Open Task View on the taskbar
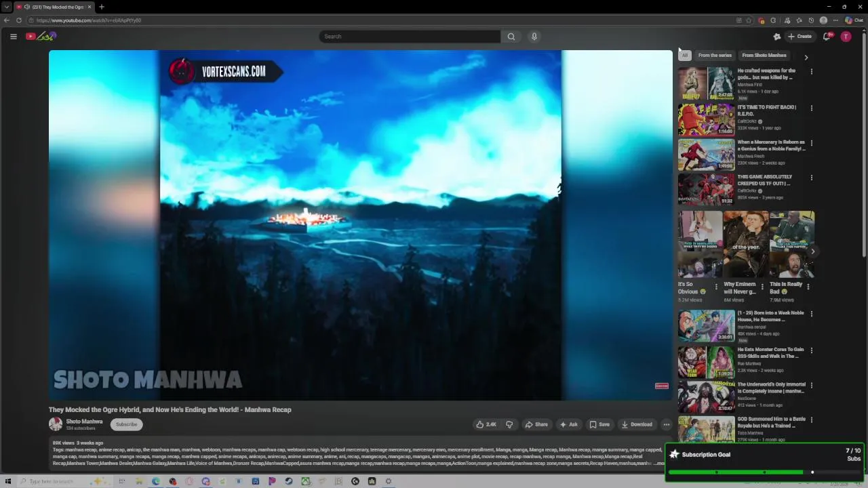Screen dimensions: 868x488 tap(122, 481)
